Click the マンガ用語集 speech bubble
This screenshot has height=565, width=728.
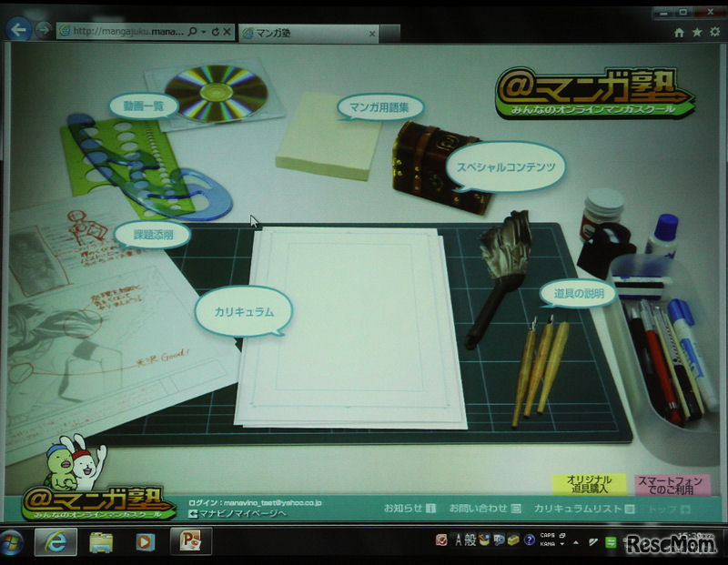click(379, 107)
